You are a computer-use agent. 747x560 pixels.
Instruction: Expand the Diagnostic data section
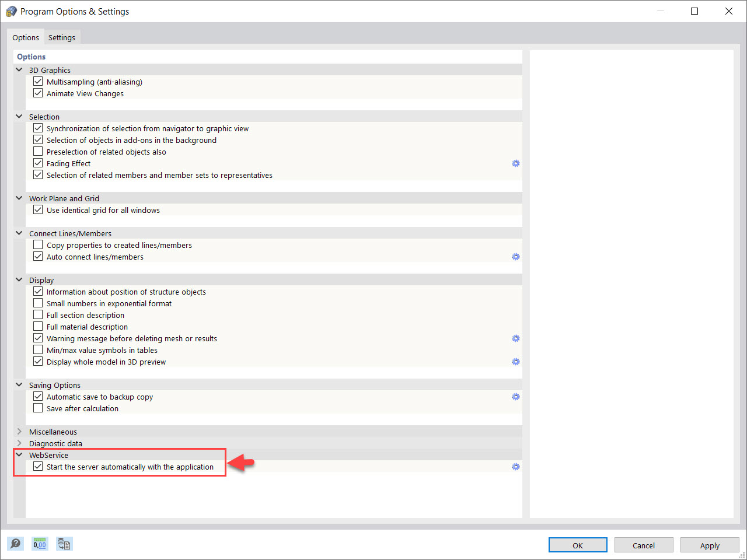(19, 443)
